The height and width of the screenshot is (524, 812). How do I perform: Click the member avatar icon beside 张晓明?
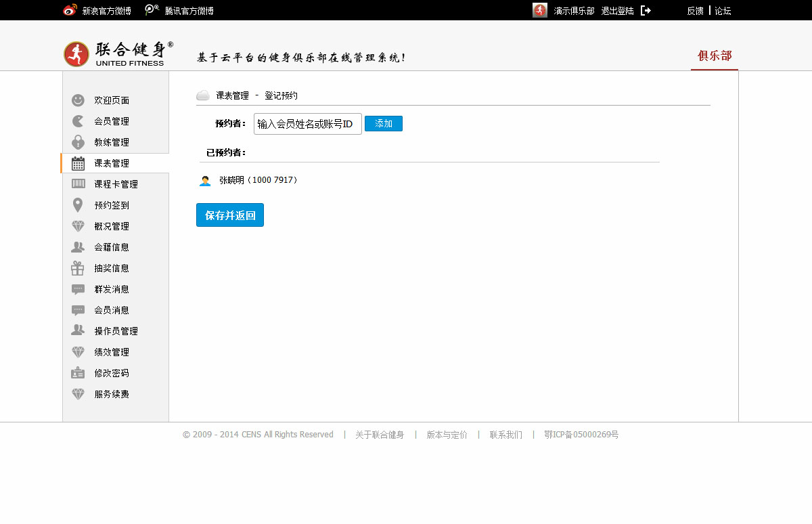pyautogui.click(x=205, y=181)
